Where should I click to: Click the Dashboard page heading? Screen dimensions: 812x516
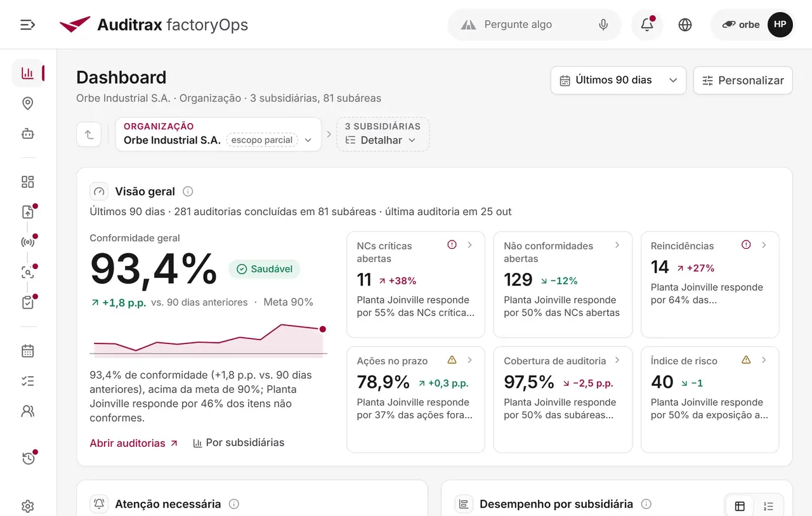pos(121,77)
